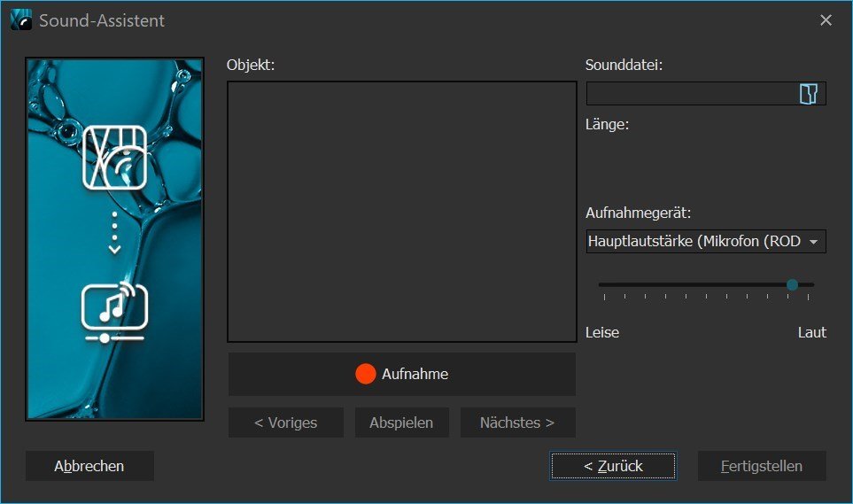
Task: Go to previous object with Voriges
Action: [285, 423]
